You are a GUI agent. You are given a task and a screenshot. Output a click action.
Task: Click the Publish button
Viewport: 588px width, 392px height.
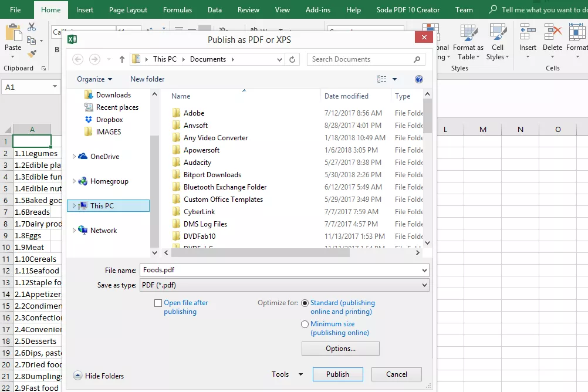[x=337, y=374]
